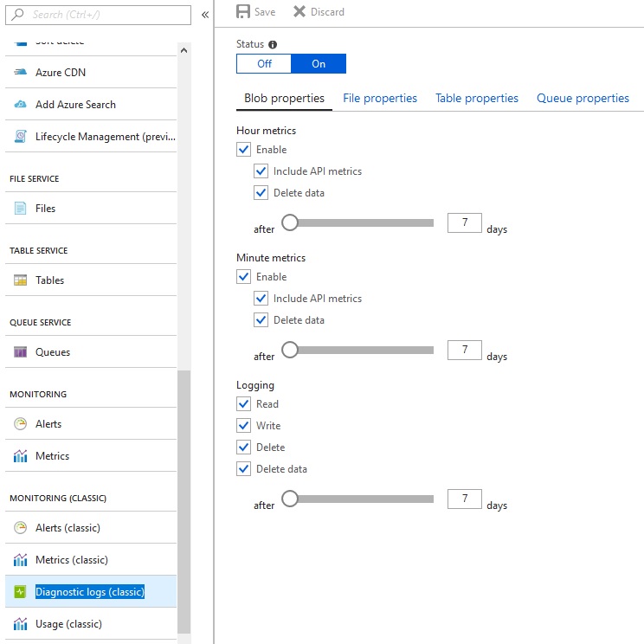
Task: Click the Lifecycle Management scroll icon
Action: [20, 137]
